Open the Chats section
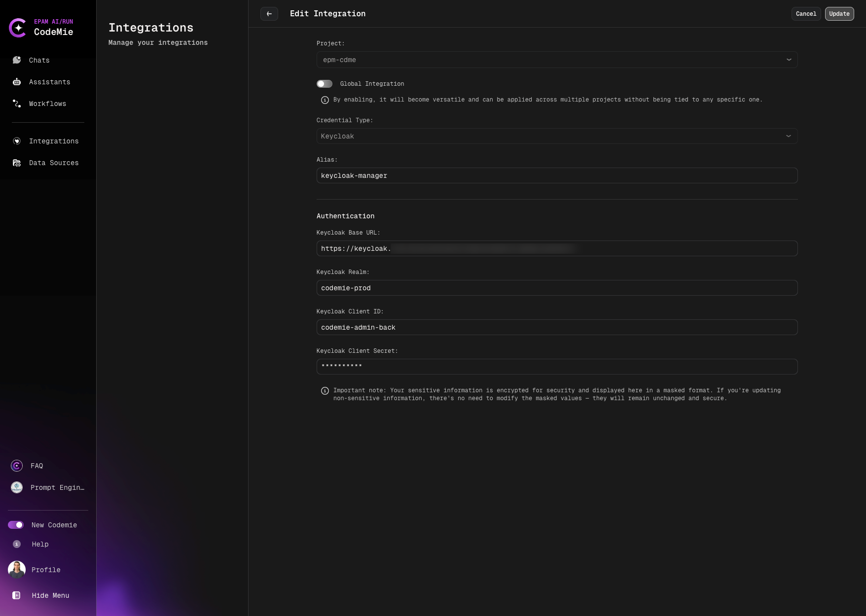The image size is (866, 616). pyautogui.click(x=38, y=60)
